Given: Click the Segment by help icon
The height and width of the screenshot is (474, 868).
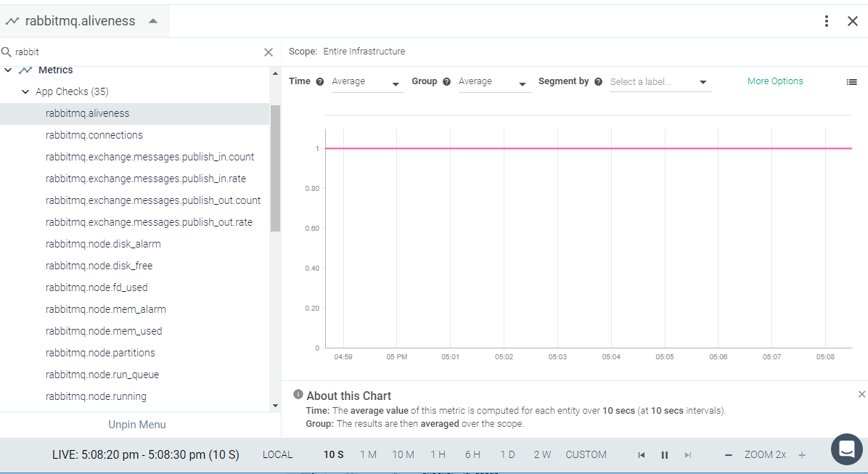Looking at the screenshot, I should pyautogui.click(x=598, y=81).
